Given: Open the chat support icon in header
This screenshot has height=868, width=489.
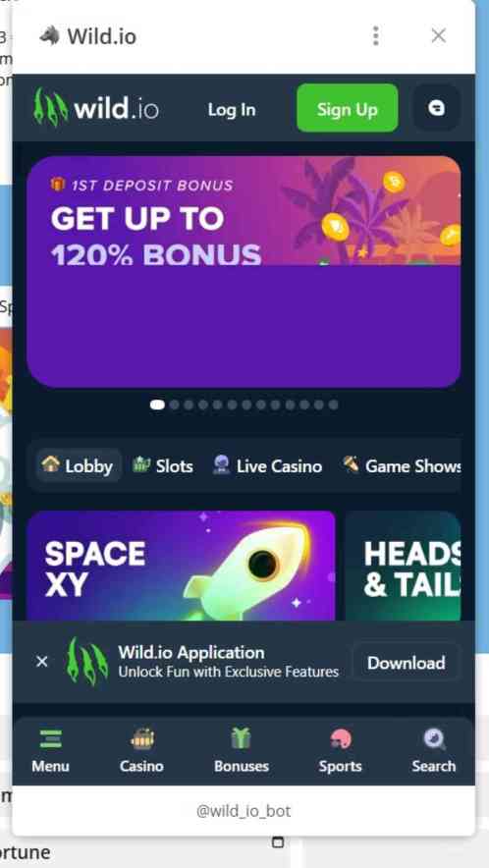Looking at the screenshot, I should click(x=436, y=108).
